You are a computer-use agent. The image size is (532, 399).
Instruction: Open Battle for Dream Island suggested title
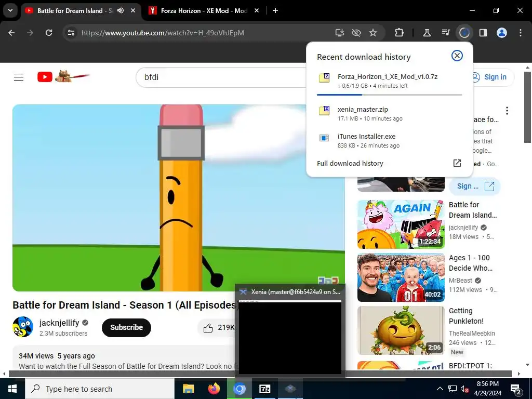(473, 210)
